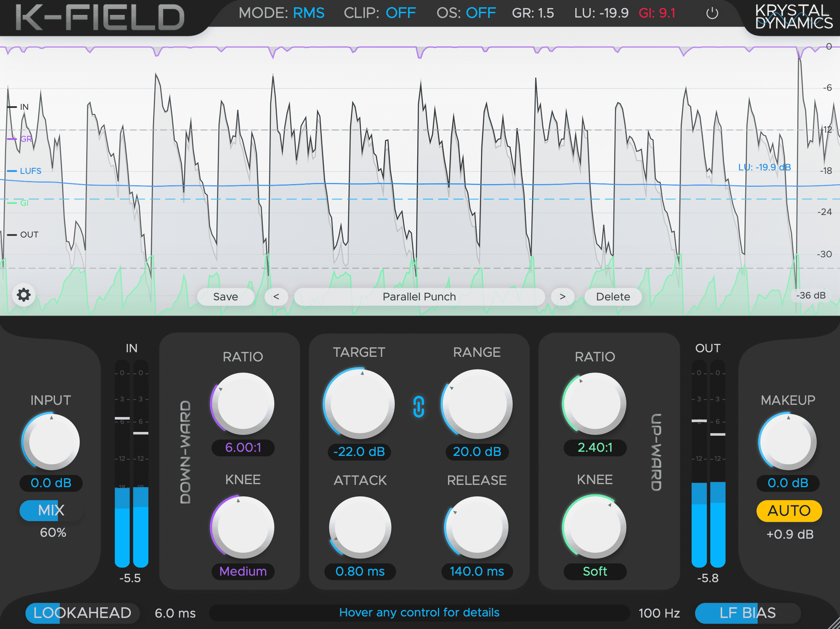The height and width of the screenshot is (629, 840).
Task: Toggle GR curve legend in graph
Action: (20, 139)
